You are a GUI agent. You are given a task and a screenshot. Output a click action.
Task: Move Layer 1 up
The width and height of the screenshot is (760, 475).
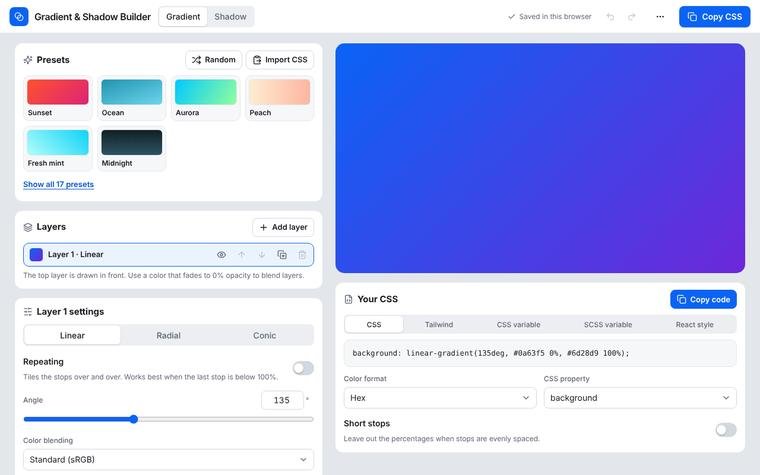click(241, 255)
